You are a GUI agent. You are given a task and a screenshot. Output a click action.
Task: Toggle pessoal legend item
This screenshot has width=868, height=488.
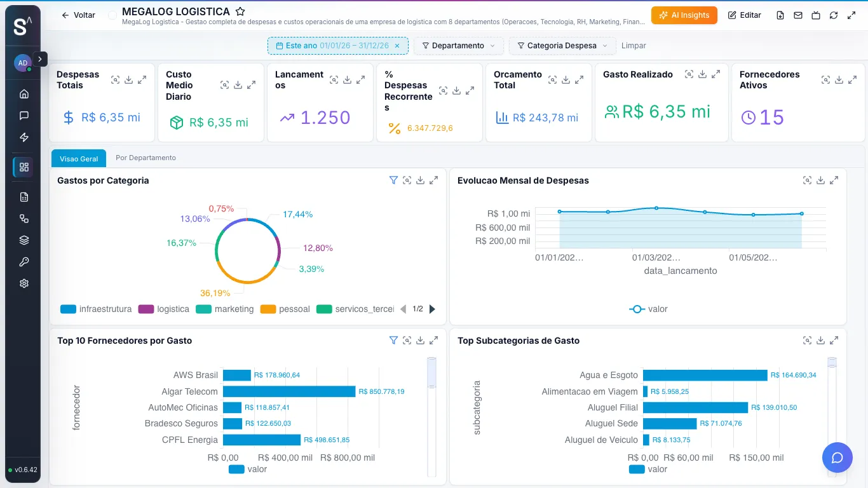click(x=285, y=309)
